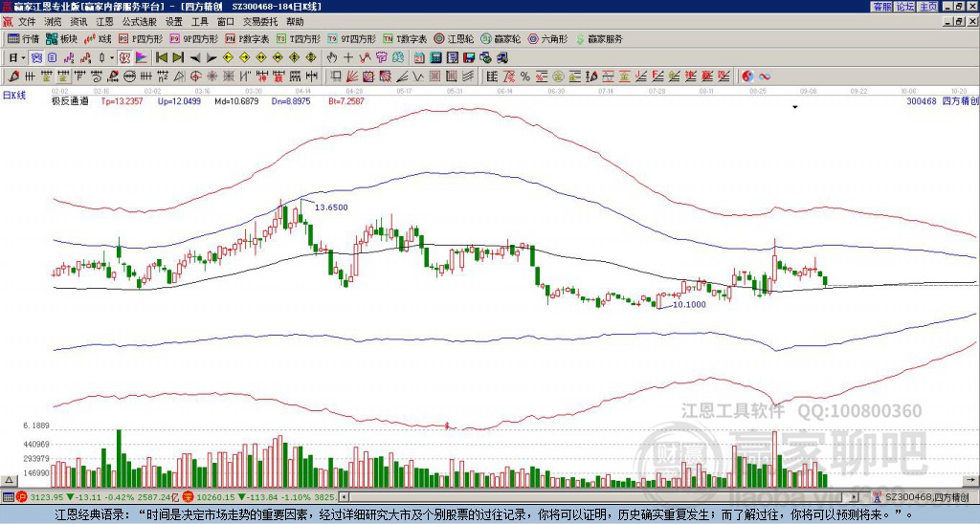This screenshot has height=524, width=980.
Task: Select the red pencil drawing tool
Action: [13, 76]
